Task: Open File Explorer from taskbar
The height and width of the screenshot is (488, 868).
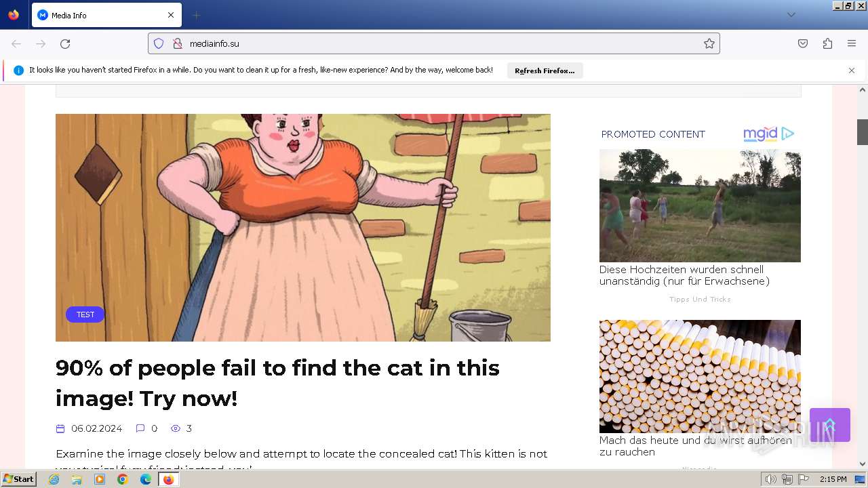Action: coord(77,479)
